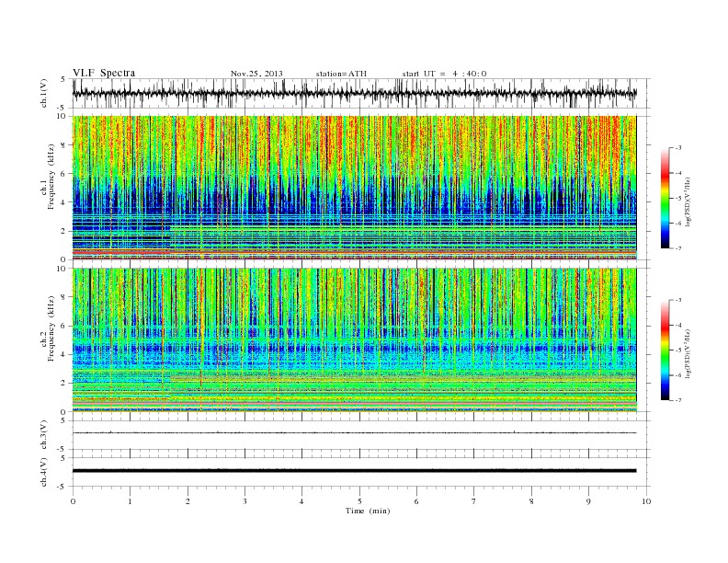The image size is (728, 563).
Task: Select the "Nov.25, 2013" date label
Action: pos(256,74)
